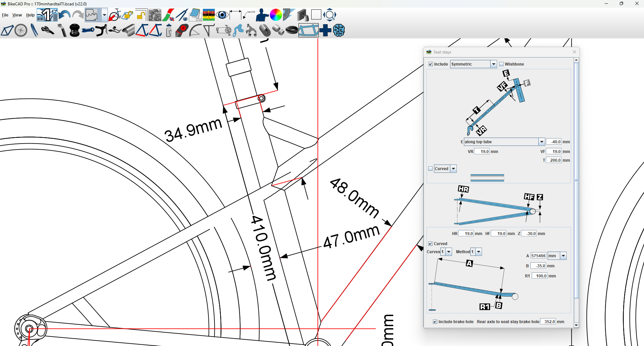Expand the Method dropdown arrow

click(x=479, y=252)
